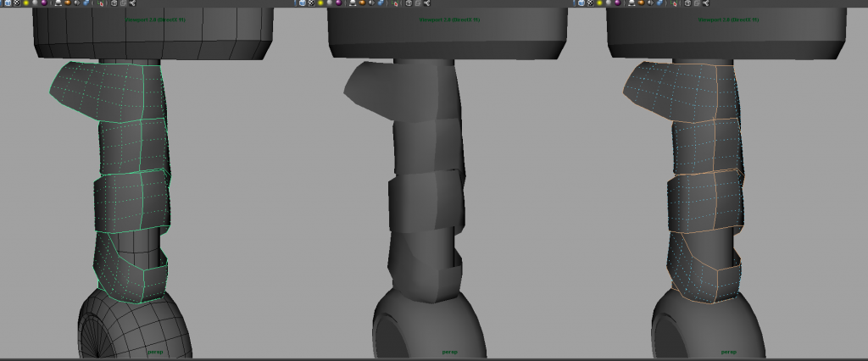Click blue depth of field icon, right panel
868x361 pixels.
pos(659,3)
